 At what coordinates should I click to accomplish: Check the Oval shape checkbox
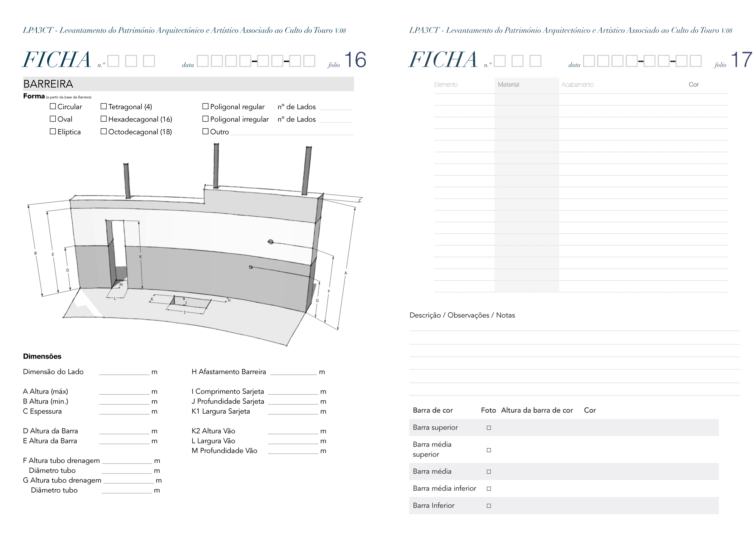(x=53, y=119)
